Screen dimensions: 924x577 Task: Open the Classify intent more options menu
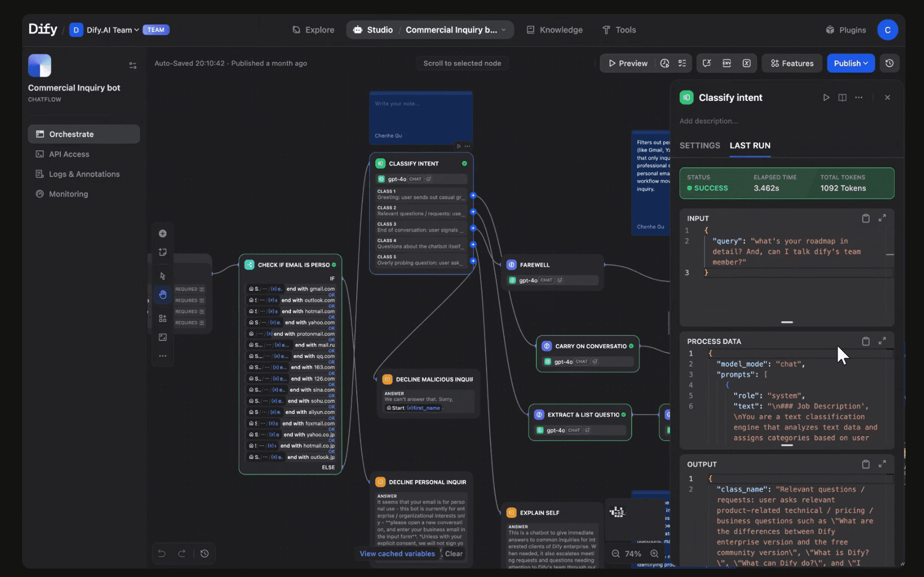tap(859, 97)
